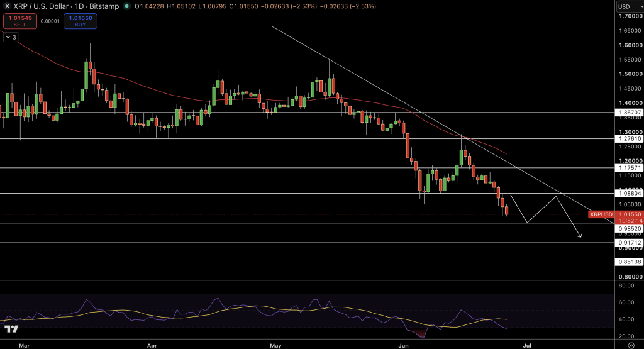The height and width of the screenshot is (349, 644).
Task: Click the Mar date label on time axis
Action: pos(25,346)
